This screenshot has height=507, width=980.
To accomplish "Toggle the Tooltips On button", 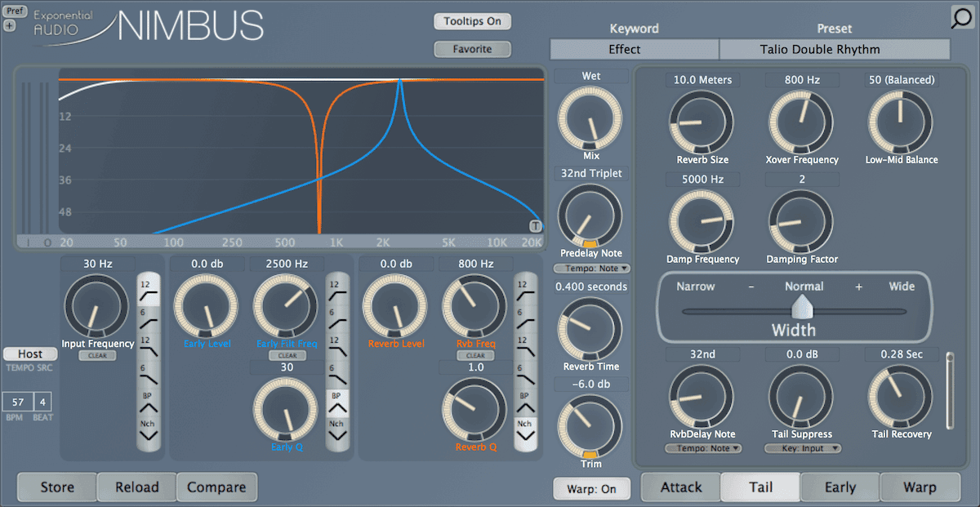I will pos(472,21).
